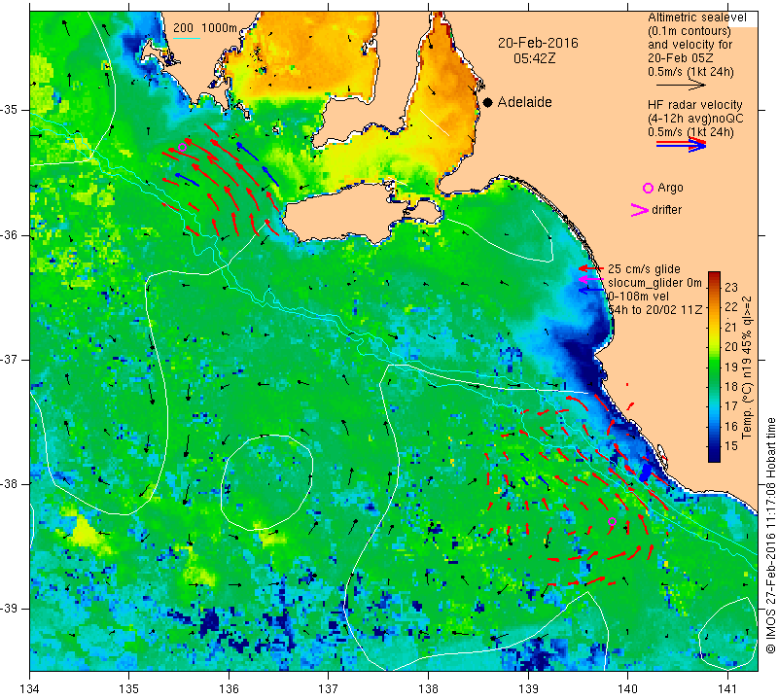778x700 pixels.
Task: Click the date 20-Feb-2016
Action: click(x=538, y=43)
